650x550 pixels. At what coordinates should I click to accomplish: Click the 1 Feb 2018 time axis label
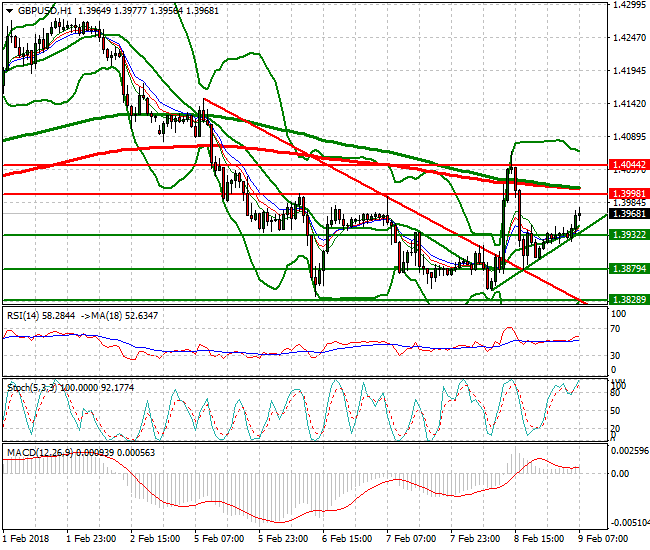[26, 539]
